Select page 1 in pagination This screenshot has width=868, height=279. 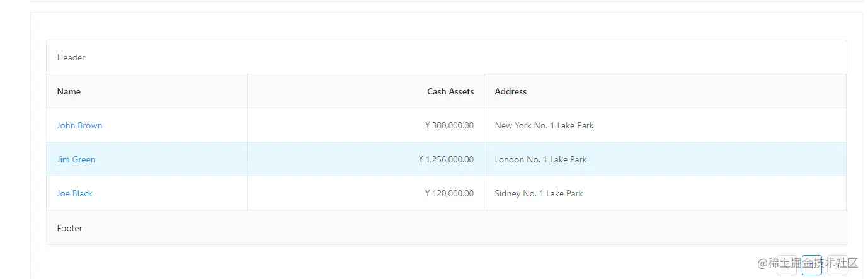coord(812,265)
